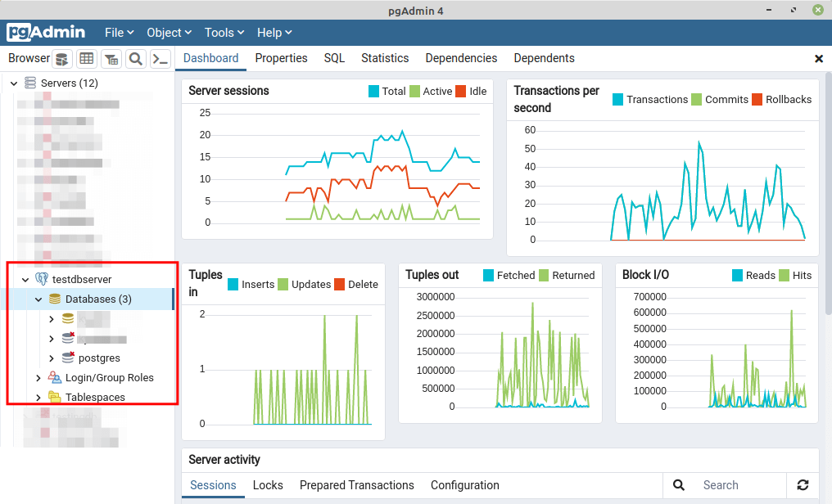
Task: Select the postgres database
Action: click(x=99, y=358)
